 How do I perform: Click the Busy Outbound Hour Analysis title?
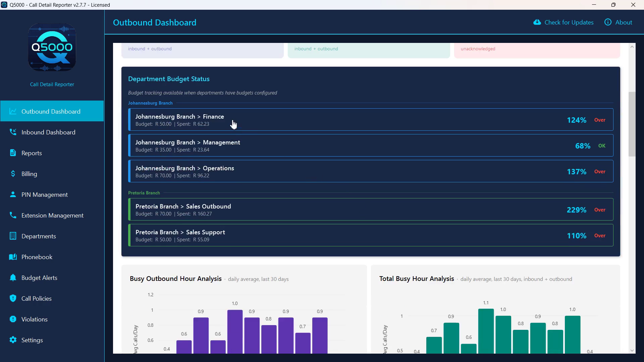176,279
